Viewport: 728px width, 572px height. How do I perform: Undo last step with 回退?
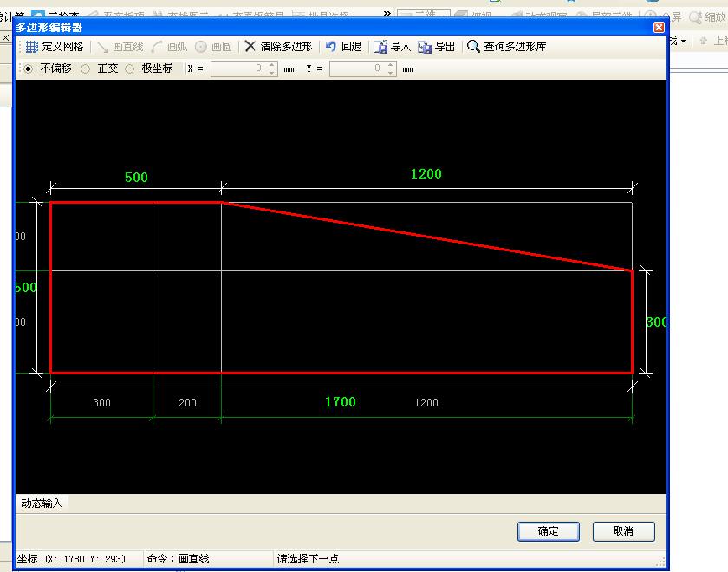343,47
